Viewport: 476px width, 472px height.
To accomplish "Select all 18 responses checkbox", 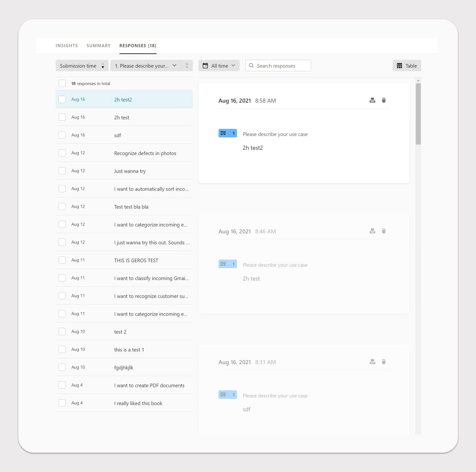I will click(62, 83).
